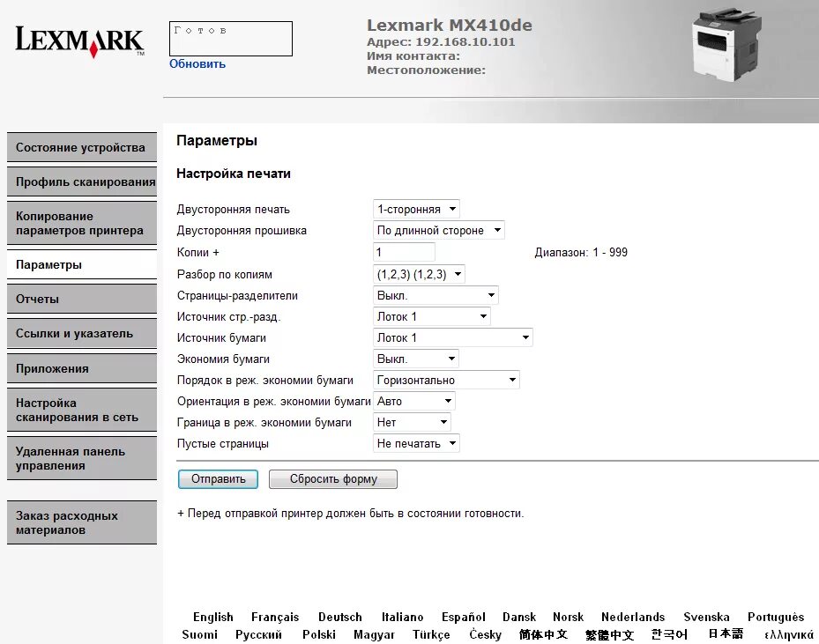Switch language to Norsk
The height and width of the screenshot is (644, 819).
569,617
